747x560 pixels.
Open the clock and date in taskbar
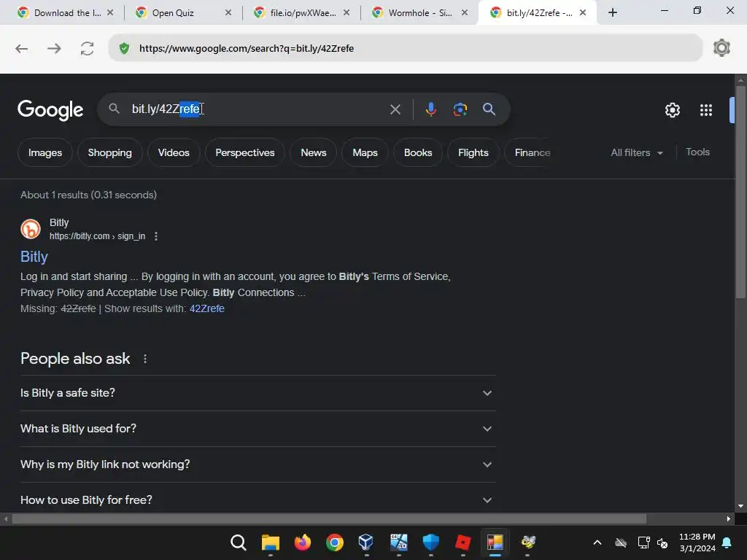tap(697, 542)
